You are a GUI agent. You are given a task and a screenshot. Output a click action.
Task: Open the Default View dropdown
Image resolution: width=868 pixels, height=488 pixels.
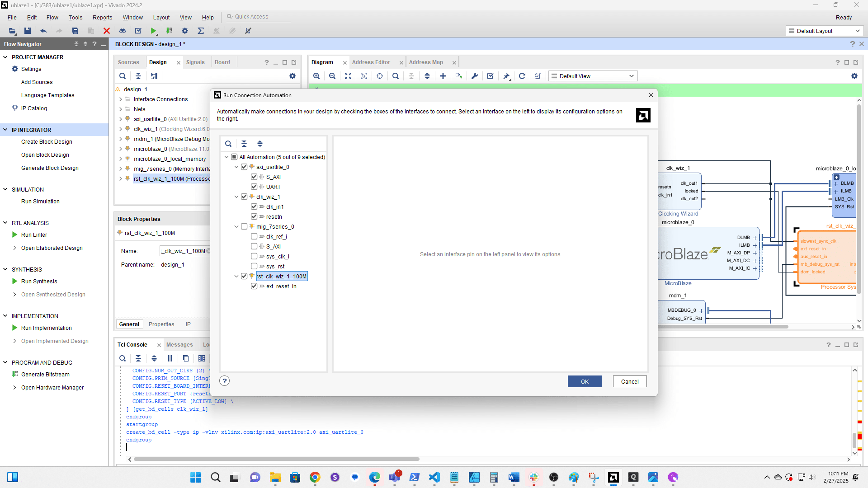593,76
